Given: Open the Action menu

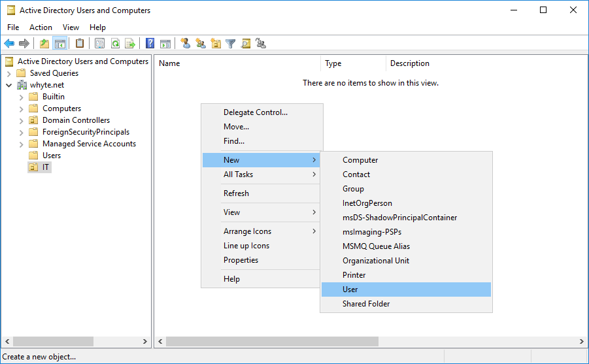Looking at the screenshot, I should [41, 27].
